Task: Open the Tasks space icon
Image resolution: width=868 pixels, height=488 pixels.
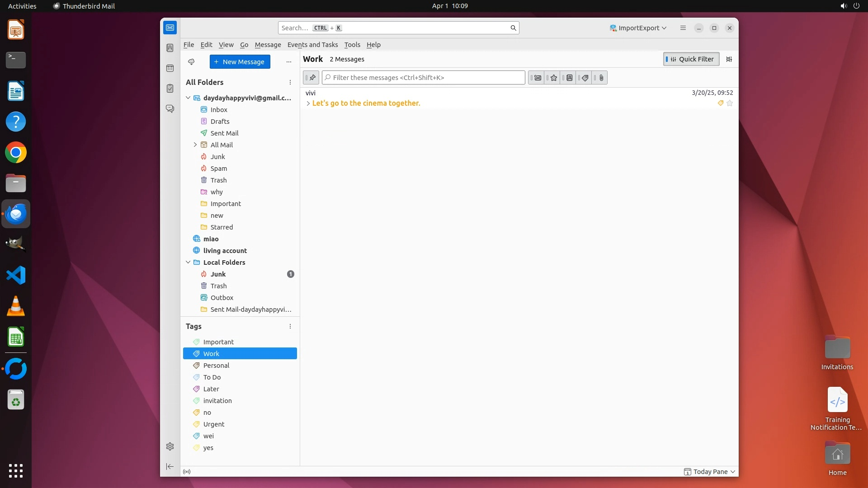Action: tap(170, 89)
